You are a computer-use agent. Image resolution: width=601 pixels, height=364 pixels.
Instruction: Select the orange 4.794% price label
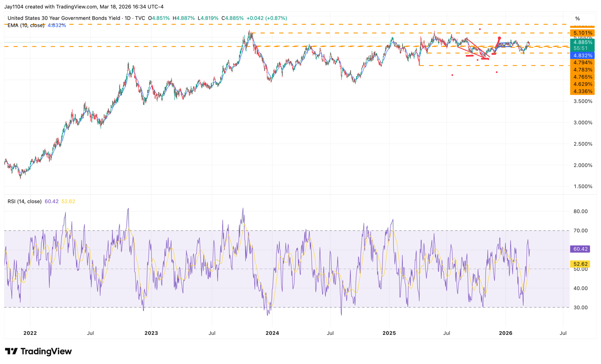[582, 62]
